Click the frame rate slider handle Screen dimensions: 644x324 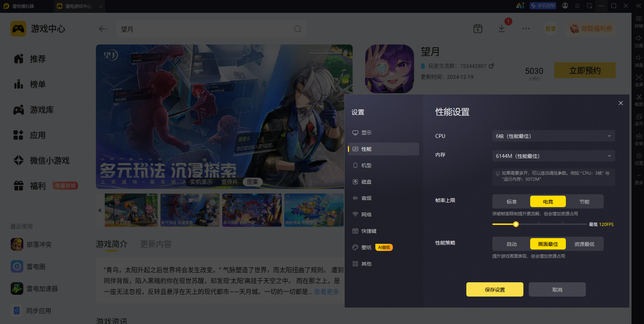click(x=516, y=224)
